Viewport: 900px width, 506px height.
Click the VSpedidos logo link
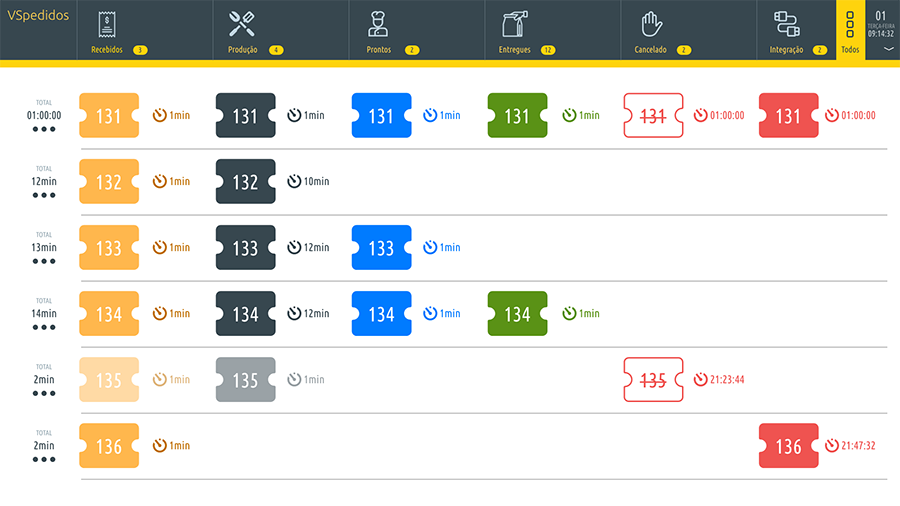point(38,15)
